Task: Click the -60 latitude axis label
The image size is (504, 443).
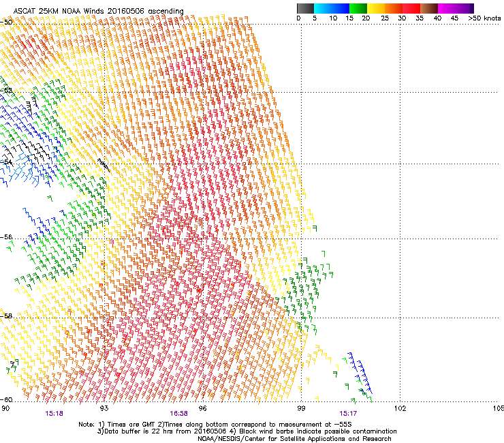Action: pyautogui.click(x=5, y=399)
